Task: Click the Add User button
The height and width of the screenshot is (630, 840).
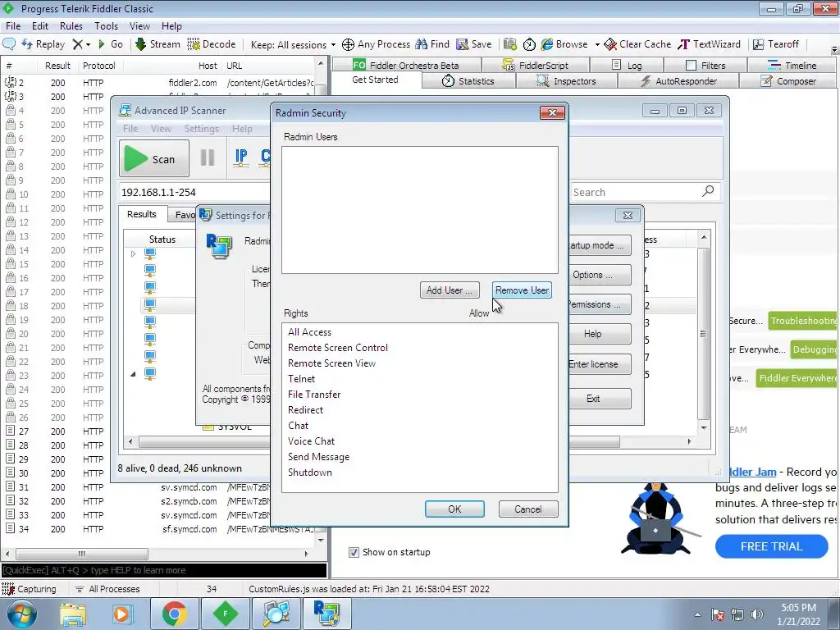Action: (x=450, y=290)
